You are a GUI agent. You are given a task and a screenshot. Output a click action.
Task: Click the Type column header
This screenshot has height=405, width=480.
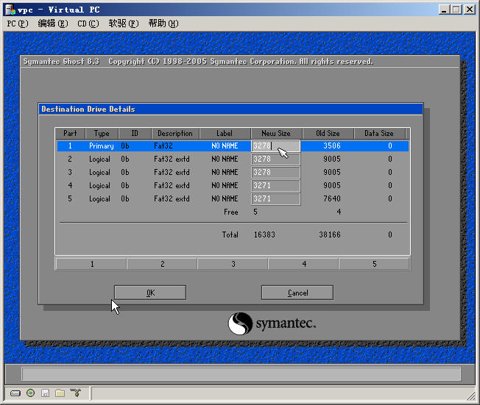pos(102,133)
